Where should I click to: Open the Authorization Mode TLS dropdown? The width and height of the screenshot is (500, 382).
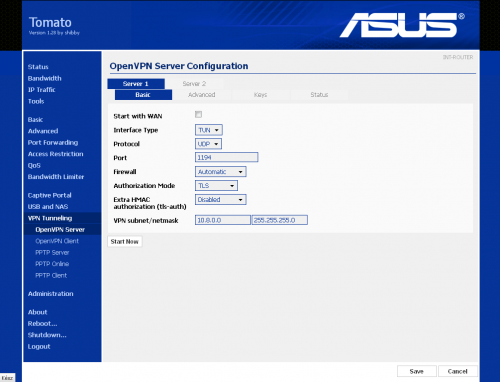click(216, 186)
